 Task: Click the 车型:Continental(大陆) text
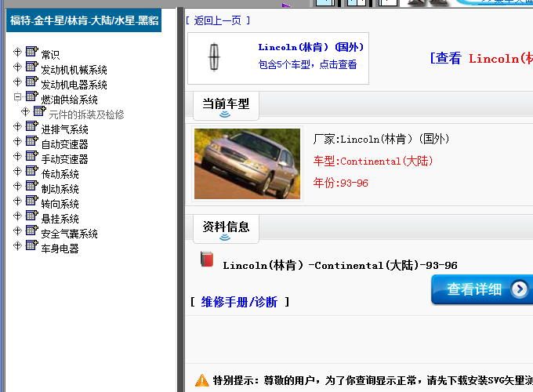click(373, 161)
